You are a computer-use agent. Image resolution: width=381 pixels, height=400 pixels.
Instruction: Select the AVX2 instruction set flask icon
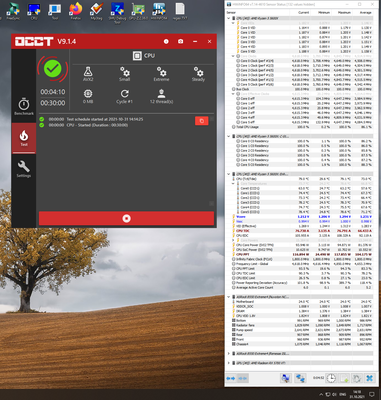[88, 74]
